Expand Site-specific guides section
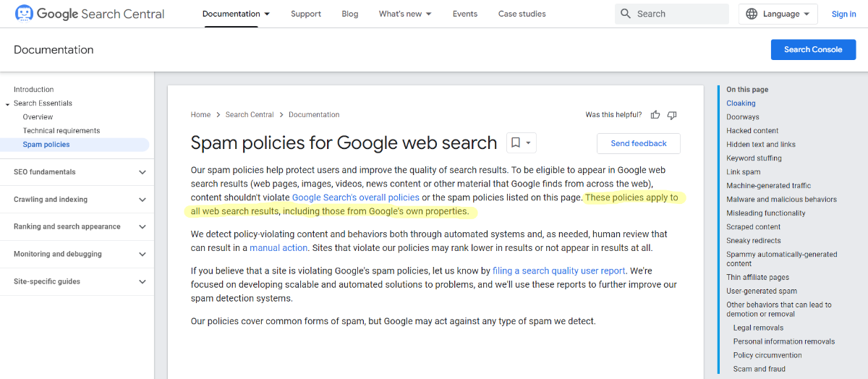This screenshot has width=868, height=379. click(77, 282)
